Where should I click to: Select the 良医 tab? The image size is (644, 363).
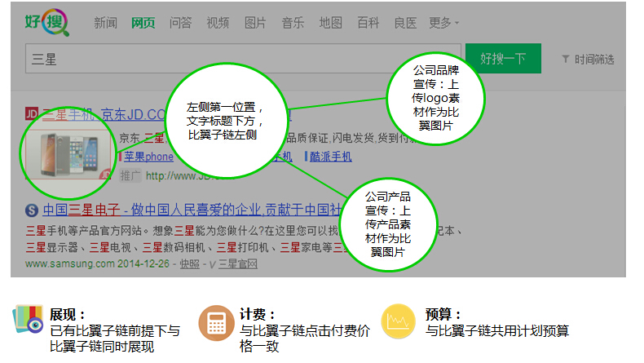[x=405, y=23]
